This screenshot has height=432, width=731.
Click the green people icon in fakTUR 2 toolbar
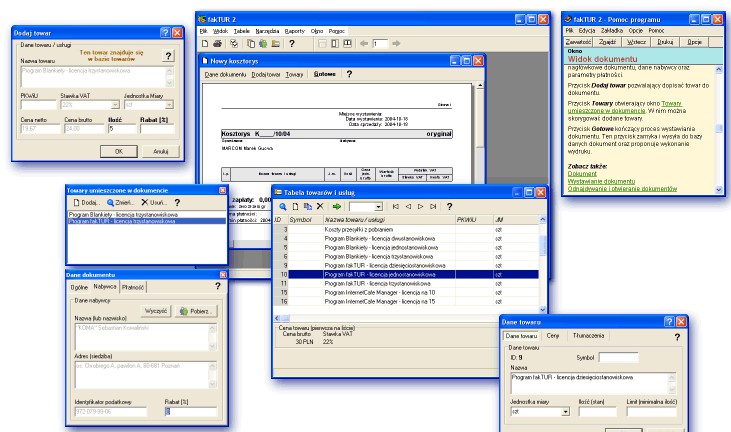click(263, 44)
